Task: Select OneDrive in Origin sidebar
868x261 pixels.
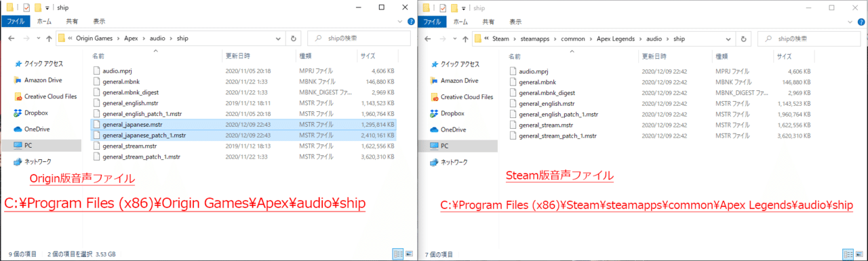Action: (x=37, y=129)
